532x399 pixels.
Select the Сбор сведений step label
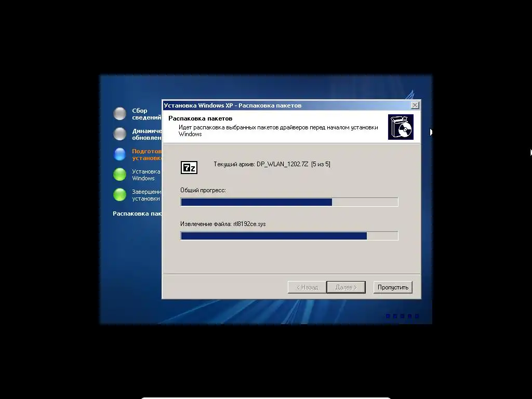[x=147, y=114]
